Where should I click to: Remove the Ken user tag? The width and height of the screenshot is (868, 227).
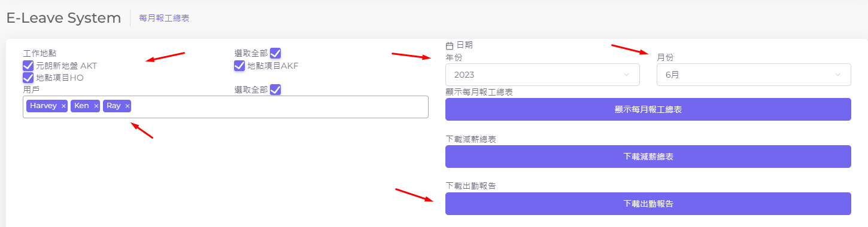pyautogui.click(x=96, y=106)
